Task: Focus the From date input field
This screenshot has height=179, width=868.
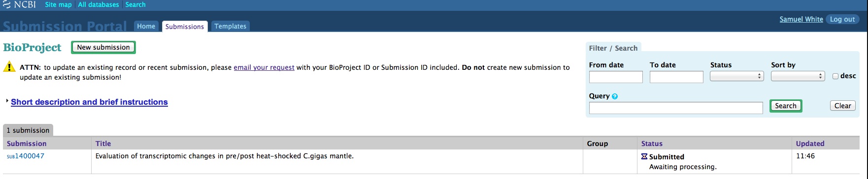Action: pos(616,77)
